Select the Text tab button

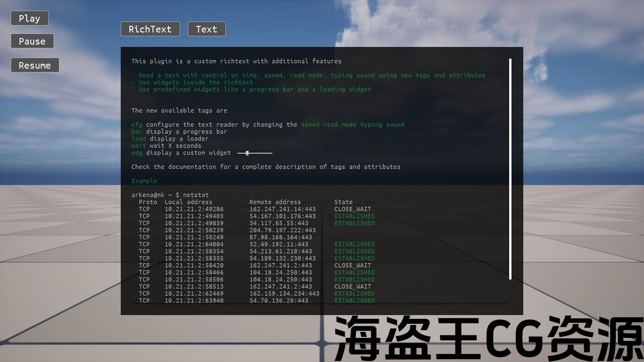coord(206,29)
